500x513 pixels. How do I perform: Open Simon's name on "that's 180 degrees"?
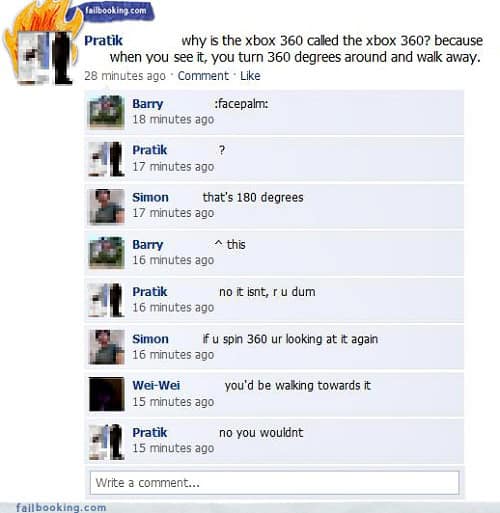click(x=150, y=197)
